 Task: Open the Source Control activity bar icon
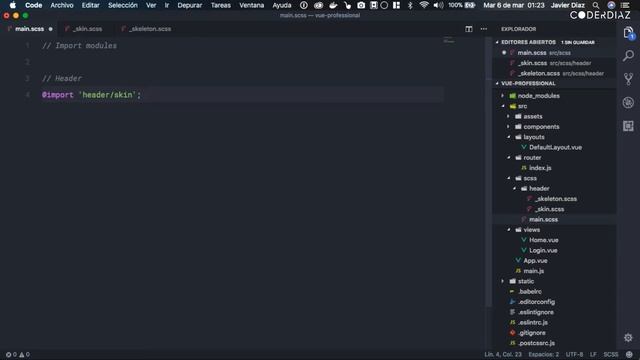(x=629, y=79)
